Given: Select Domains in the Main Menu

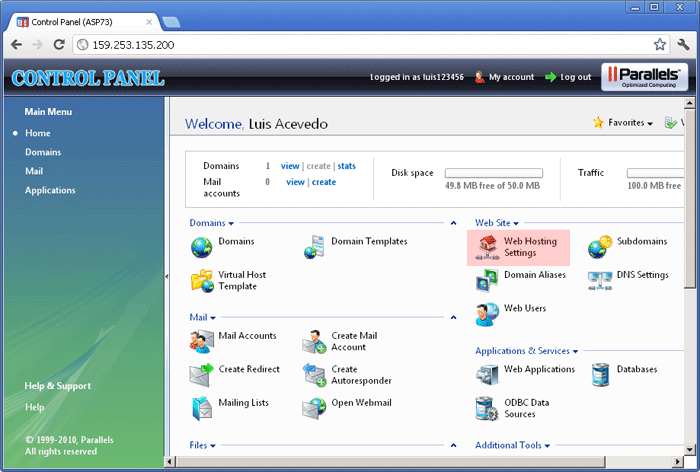Looking at the screenshot, I should click(x=43, y=152).
